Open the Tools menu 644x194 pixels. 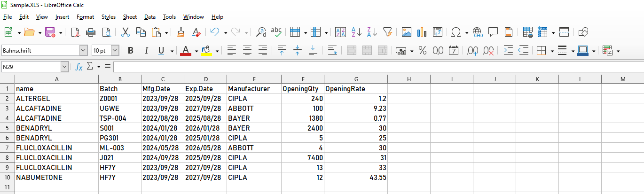click(169, 17)
